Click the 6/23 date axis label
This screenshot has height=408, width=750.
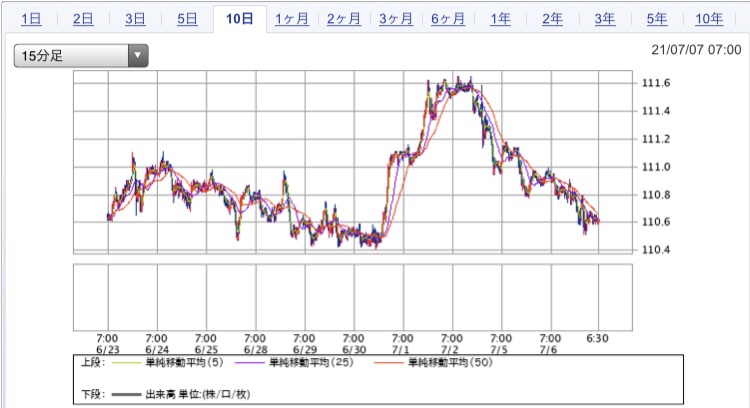click(x=108, y=350)
